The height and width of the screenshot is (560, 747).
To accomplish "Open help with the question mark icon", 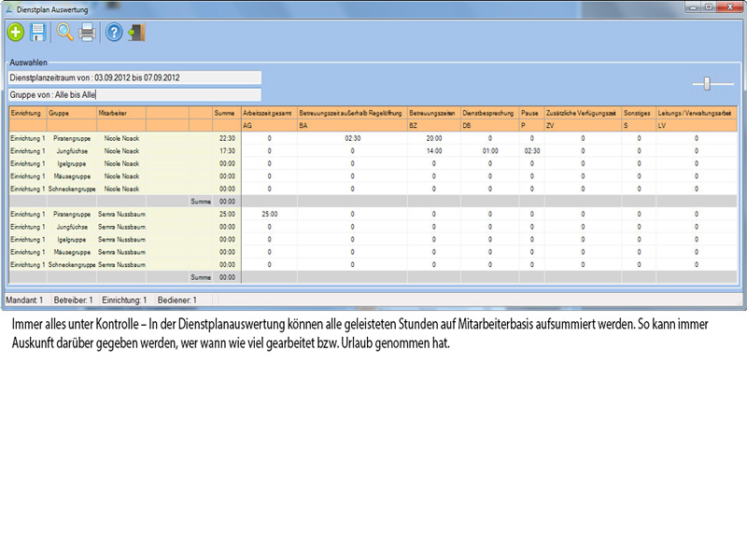I will [x=114, y=33].
